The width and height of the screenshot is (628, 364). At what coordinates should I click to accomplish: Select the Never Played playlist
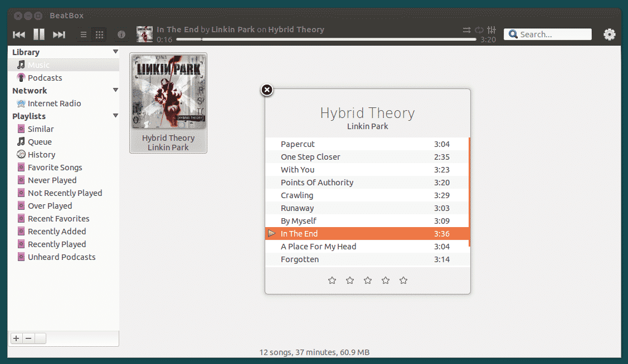64,180
